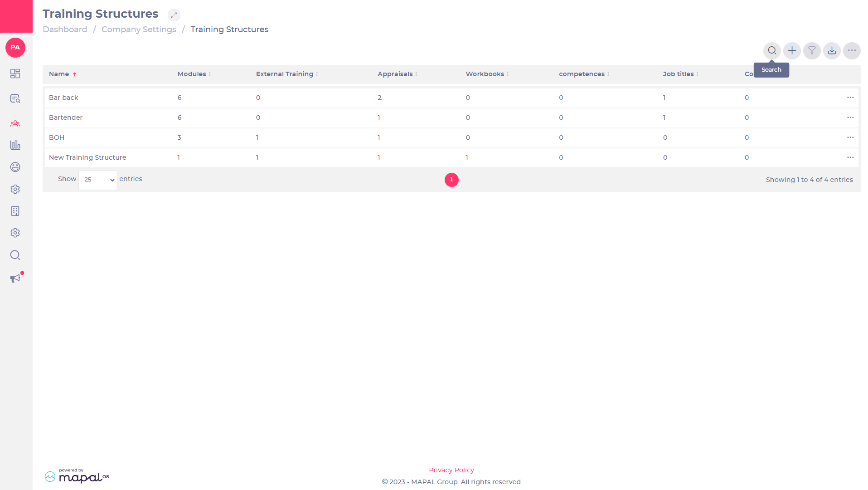Click the Search toolbar button
Image resolution: width=868 pixels, height=490 pixels.
(x=772, y=51)
